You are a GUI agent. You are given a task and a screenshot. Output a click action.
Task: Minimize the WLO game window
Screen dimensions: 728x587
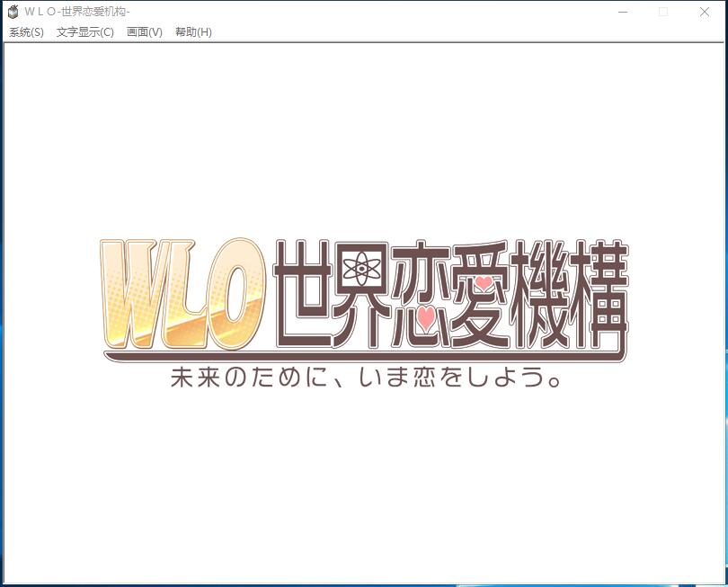click(622, 12)
